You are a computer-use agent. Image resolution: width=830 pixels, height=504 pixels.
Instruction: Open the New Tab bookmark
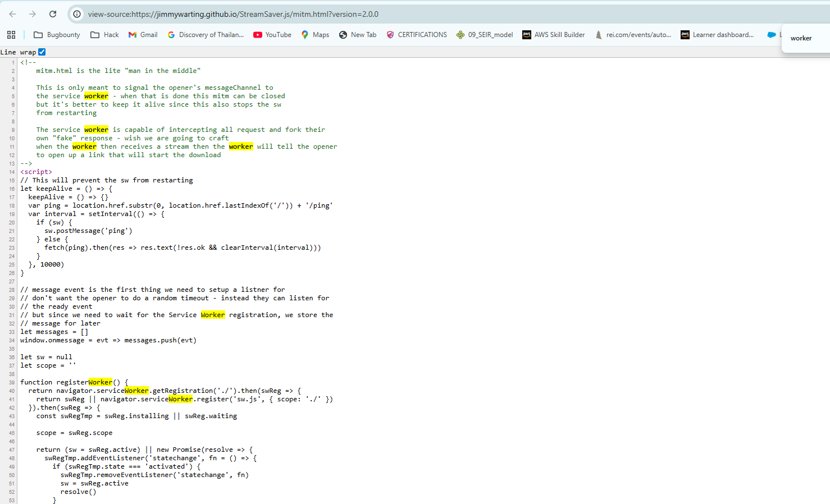click(358, 35)
